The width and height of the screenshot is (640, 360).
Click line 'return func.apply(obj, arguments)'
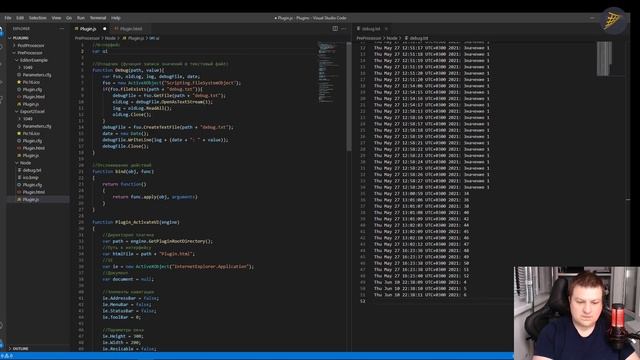pyautogui.click(x=155, y=197)
